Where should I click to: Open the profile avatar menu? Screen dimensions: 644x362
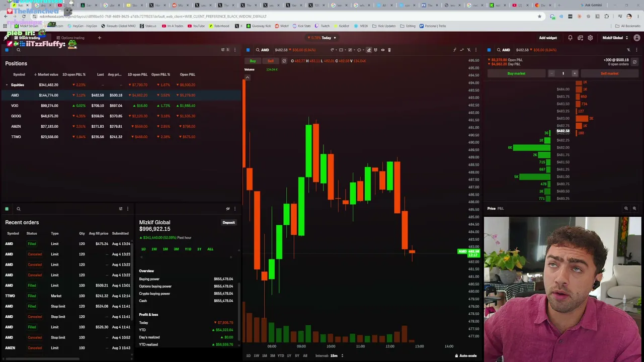tap(636, 38)
